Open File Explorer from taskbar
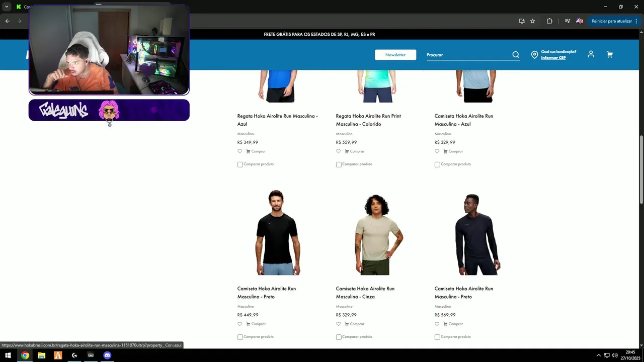644x362 pixels. coord(41,355)
